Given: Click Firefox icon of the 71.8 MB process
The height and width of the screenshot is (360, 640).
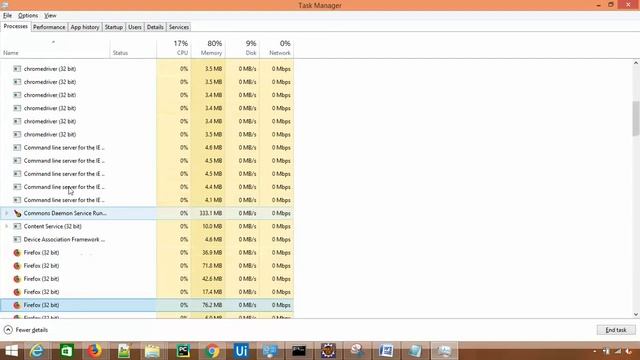Looking at the screenshot, I should (x=17, y=266).
